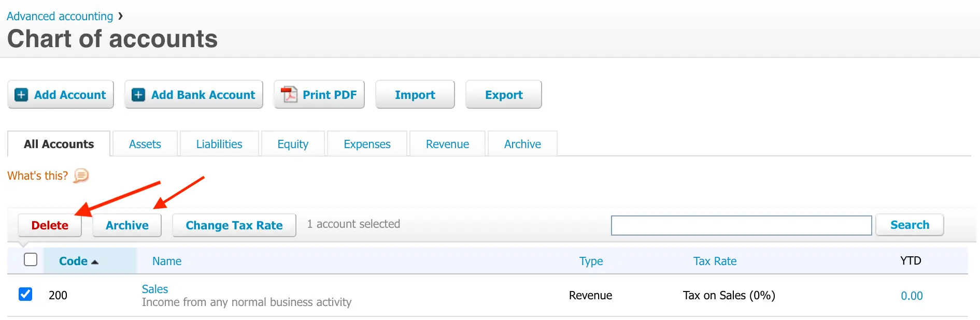Open the Assets tab

point(145,144)
